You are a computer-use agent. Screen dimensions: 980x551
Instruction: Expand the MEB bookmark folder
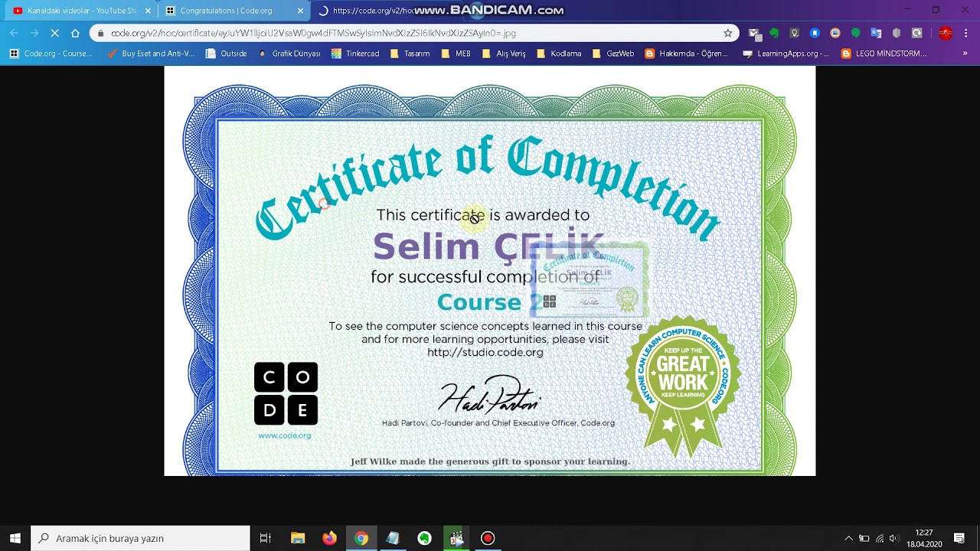[456, 54]
